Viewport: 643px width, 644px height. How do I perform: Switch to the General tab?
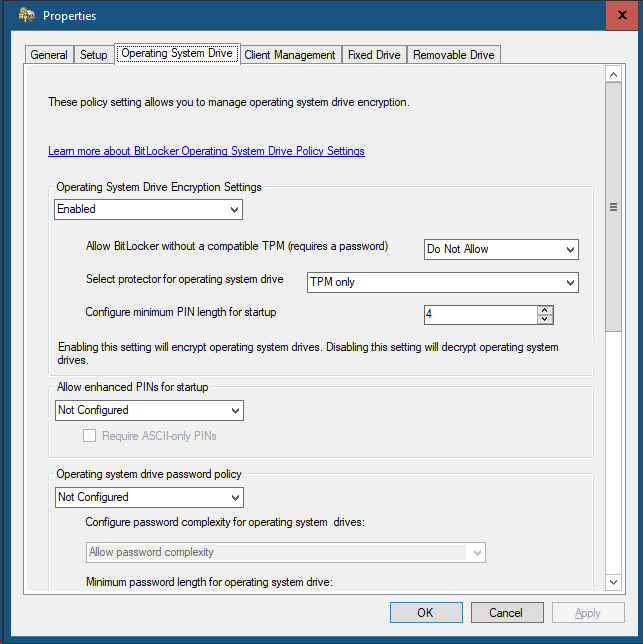point(49,55)
